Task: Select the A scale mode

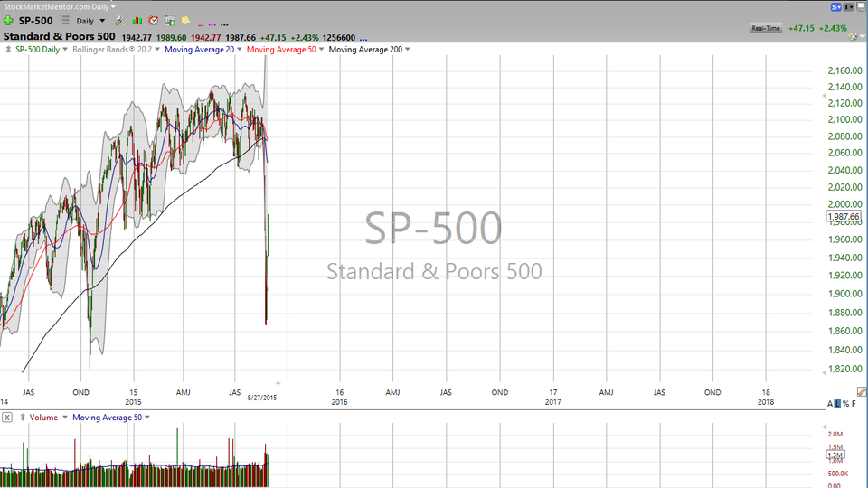Action: [x=830, y=404]
